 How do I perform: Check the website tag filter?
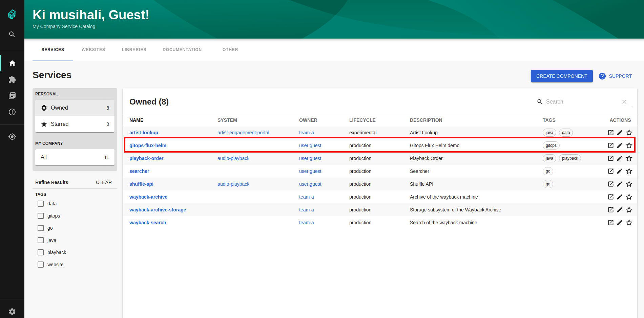pos(41,265)
